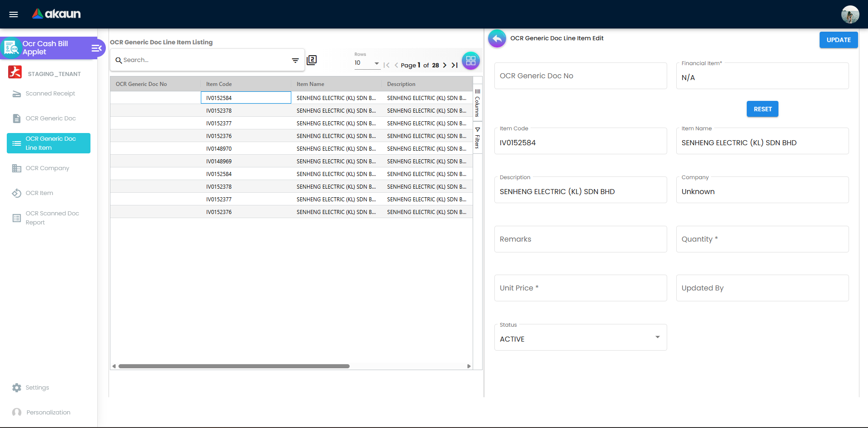Click the Updated By field
Screen dimensions: 868x428
point(763,288)
